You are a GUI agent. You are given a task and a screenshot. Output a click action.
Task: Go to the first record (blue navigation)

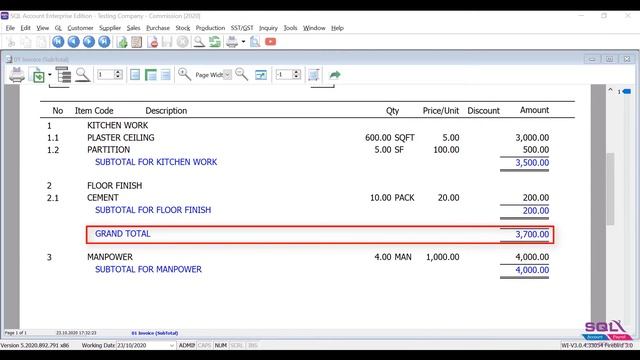(x=58, y=42)
